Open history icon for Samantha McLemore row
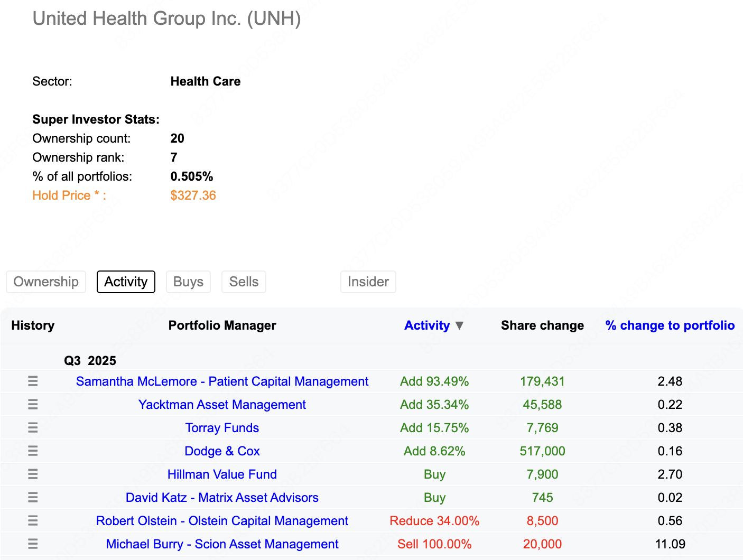Viewport: 743px width, 560px height. 33,381
